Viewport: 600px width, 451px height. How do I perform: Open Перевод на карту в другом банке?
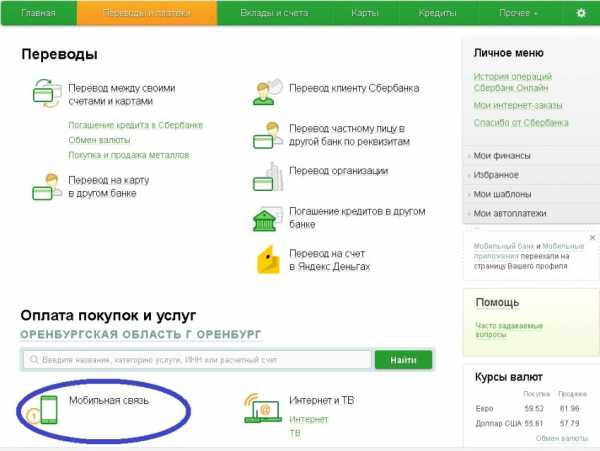pyautogui.click(x=108, y=187)
